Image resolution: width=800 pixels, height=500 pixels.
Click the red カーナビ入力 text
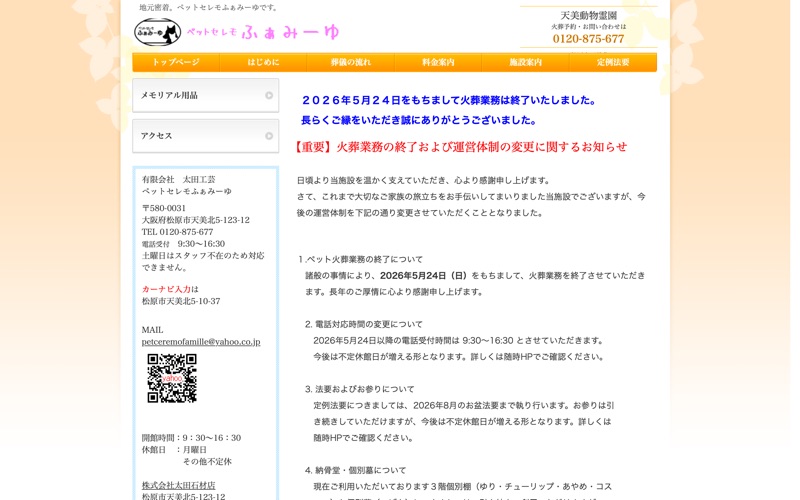(x=166, y=289)
